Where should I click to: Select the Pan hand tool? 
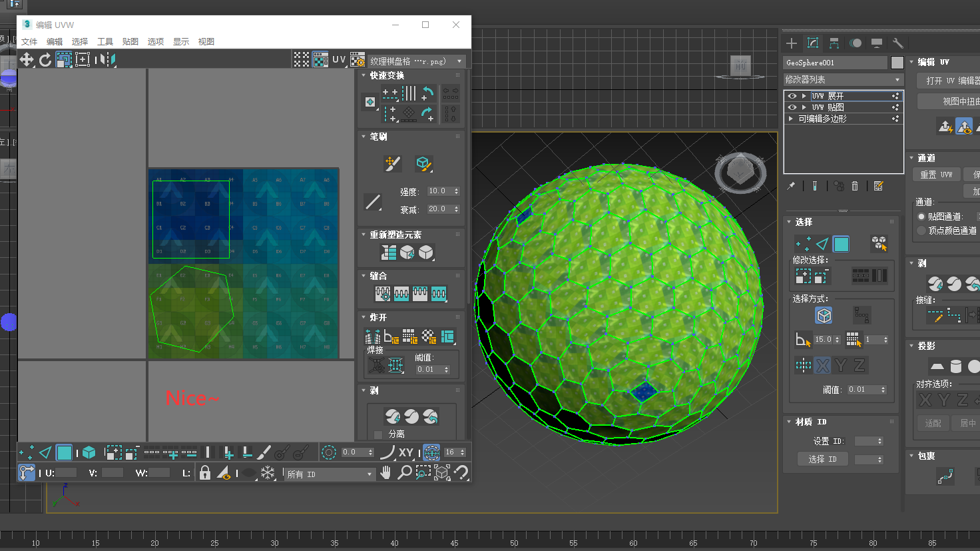coord(385,473)
